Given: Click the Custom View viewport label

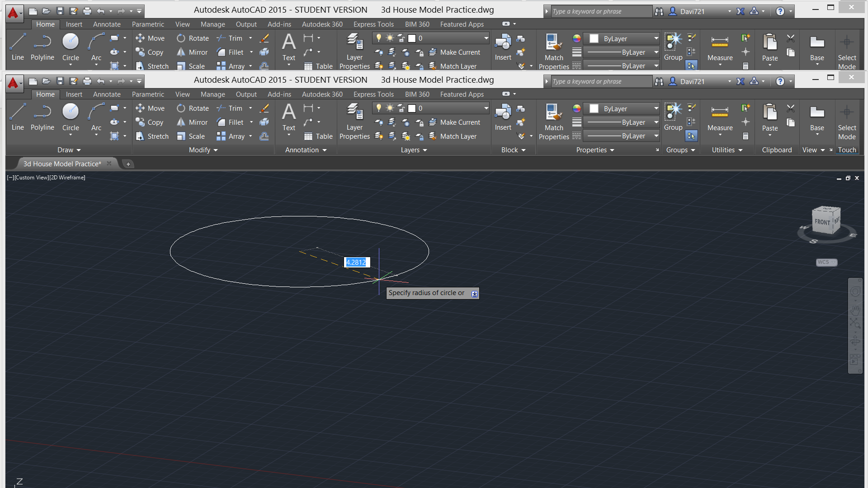Looking at the screenshot, I should pyautogui.click(x=31, y=178).
